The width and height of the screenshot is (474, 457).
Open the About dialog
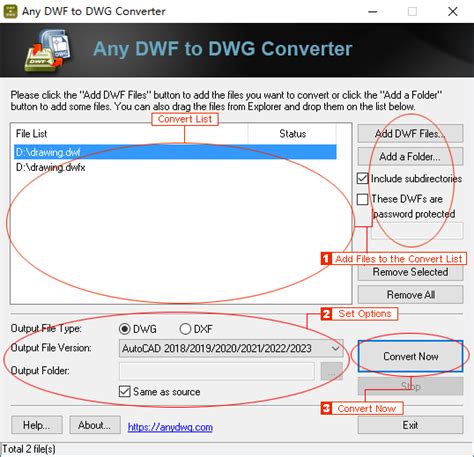click(95, 425)
